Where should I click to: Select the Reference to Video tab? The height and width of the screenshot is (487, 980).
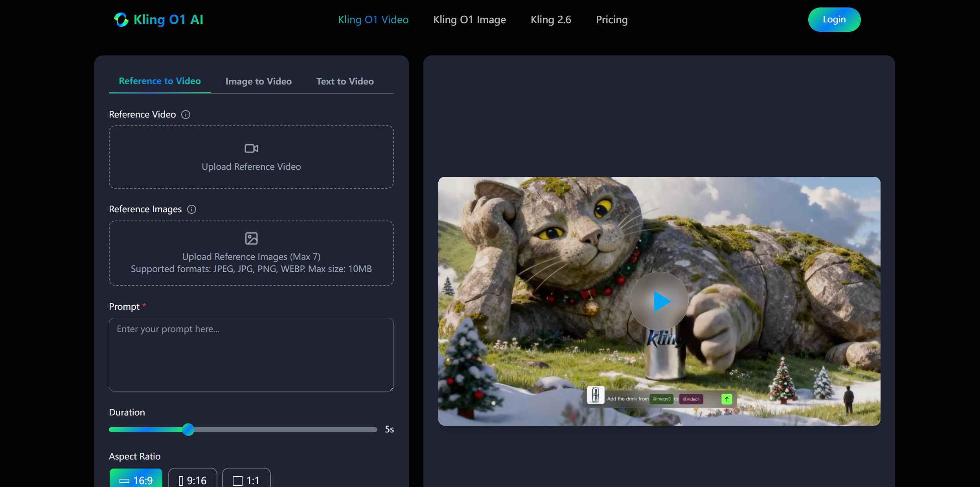[x=160, y=81]
